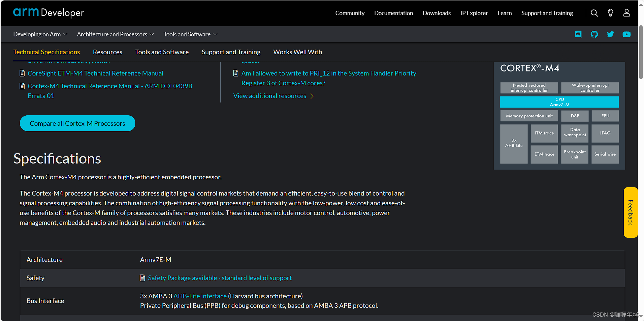
Task: Click Wake-up interrupt controller block in diagram
Action: [590, 88]
